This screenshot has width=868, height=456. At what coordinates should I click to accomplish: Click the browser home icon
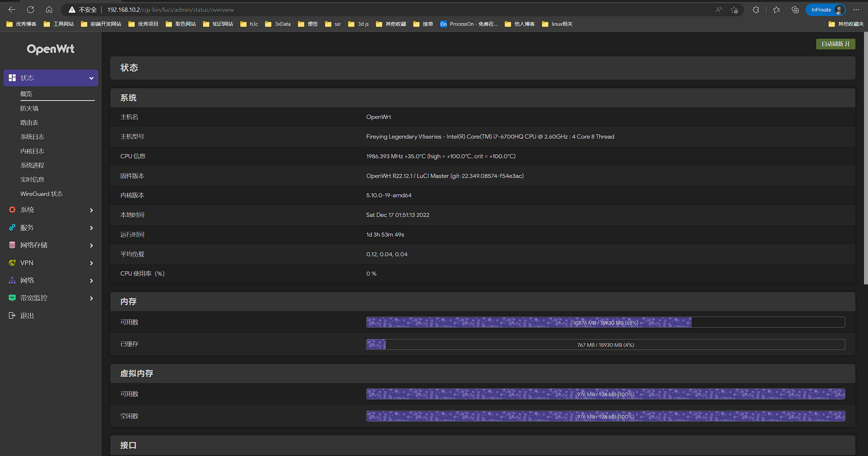(49, 10)
